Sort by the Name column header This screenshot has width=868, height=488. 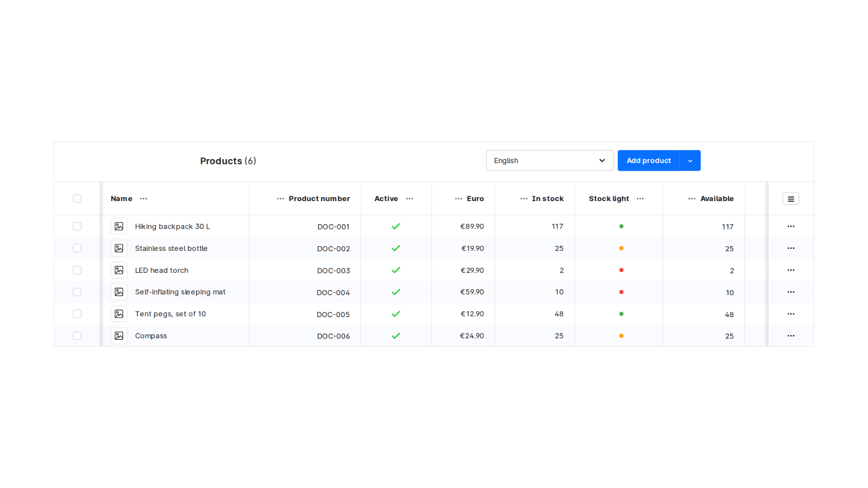pos(122,199)
